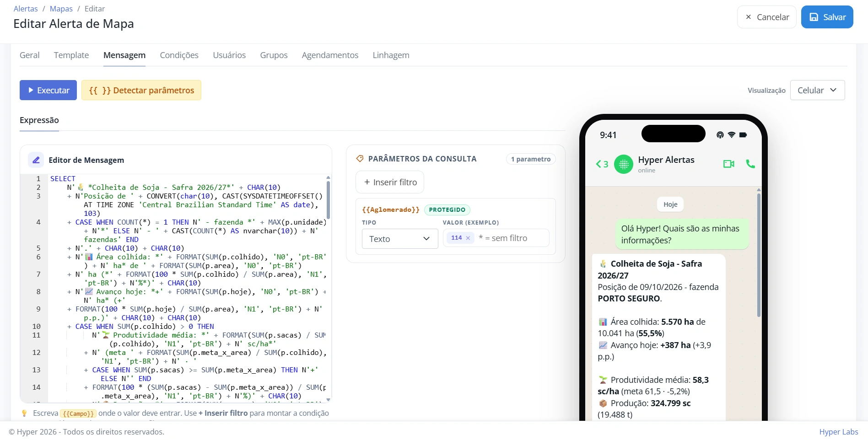This screenshot has width=868, height=440.
Task: Click the Inserir filtro button
Action: pyautogui.click(x=390, y=182)
